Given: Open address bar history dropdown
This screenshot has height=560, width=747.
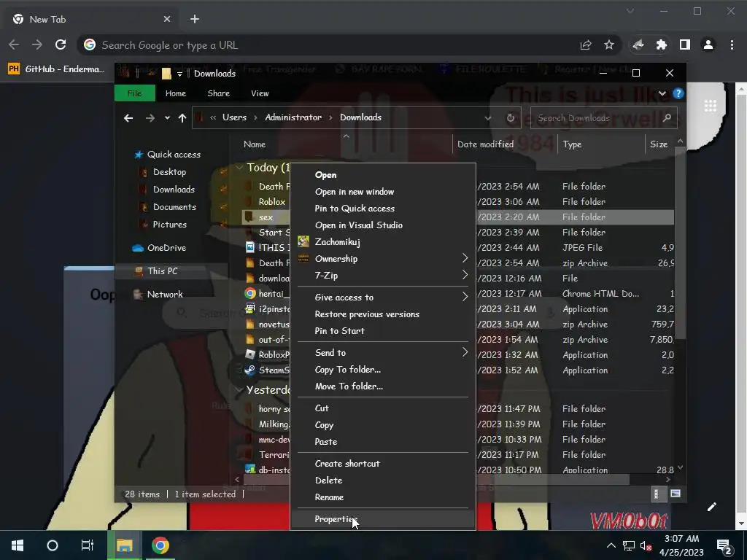Looking at the screenshot, I should pos(487,117).
